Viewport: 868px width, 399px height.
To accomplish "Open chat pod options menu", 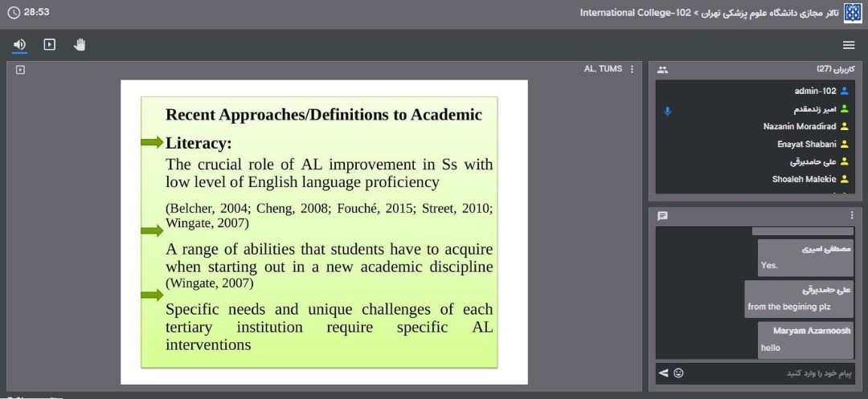I will (852, 215).
